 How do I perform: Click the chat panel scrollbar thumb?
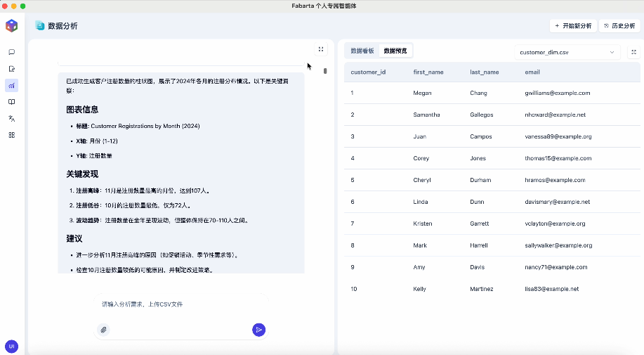pos(325,71)
